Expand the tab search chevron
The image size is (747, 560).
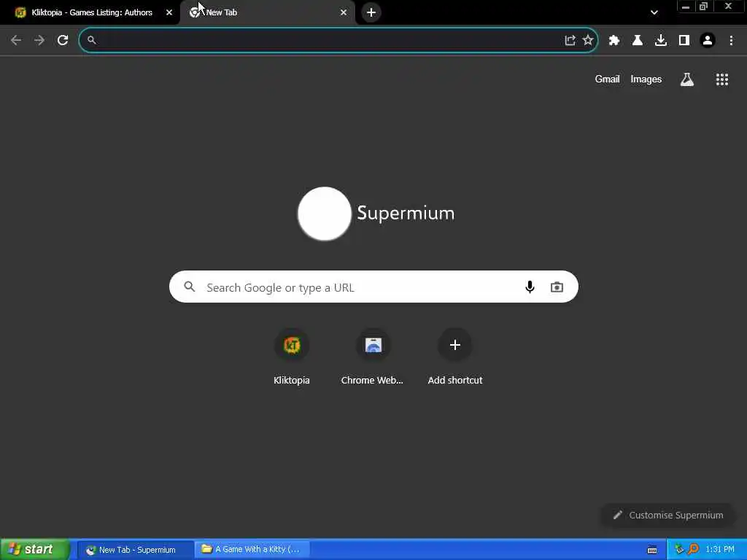pyautogui.click(x=654, y=12)
